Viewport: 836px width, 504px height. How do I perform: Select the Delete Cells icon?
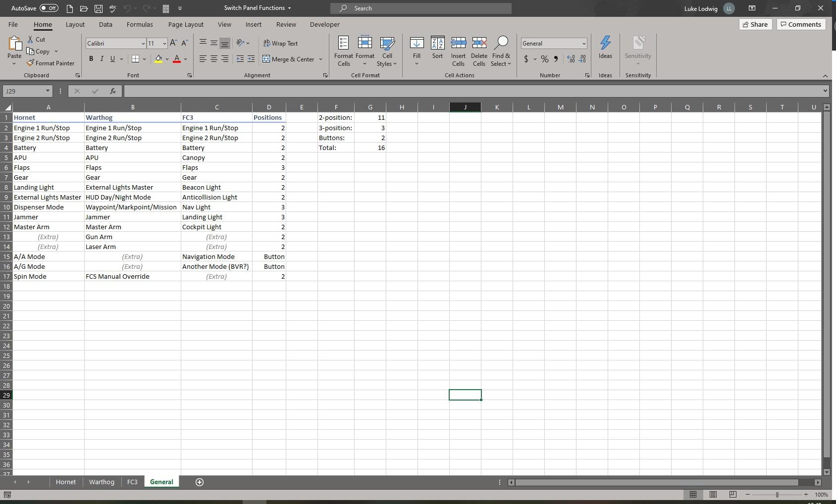(x=478, y=43)
